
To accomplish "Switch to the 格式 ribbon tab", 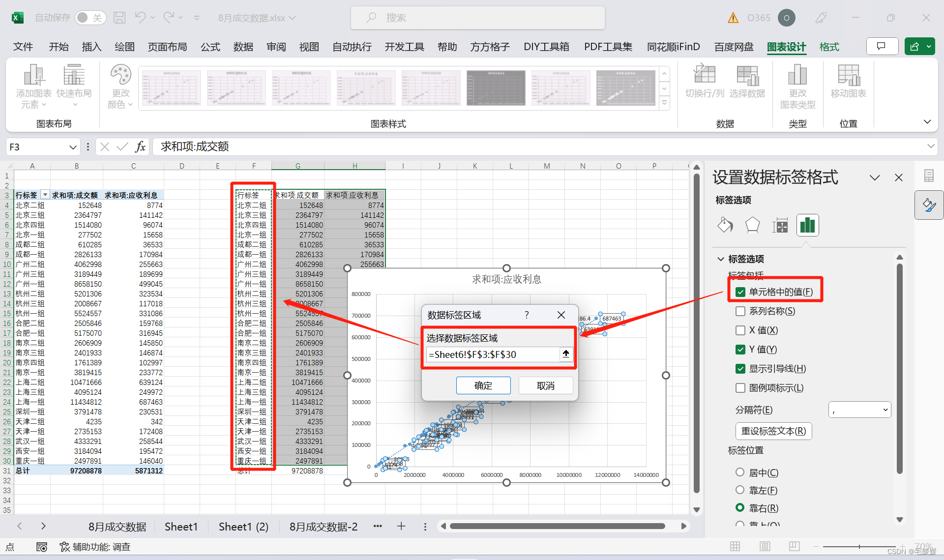I will 829,47.
